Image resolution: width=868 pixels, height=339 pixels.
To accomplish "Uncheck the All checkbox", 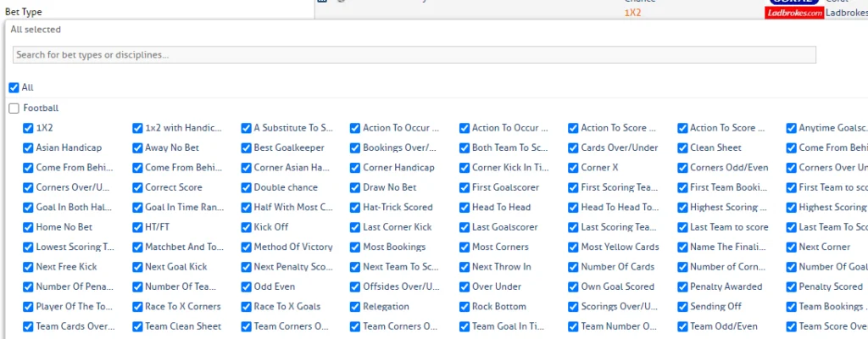I will pyautogui.click(x=14, y=87).
